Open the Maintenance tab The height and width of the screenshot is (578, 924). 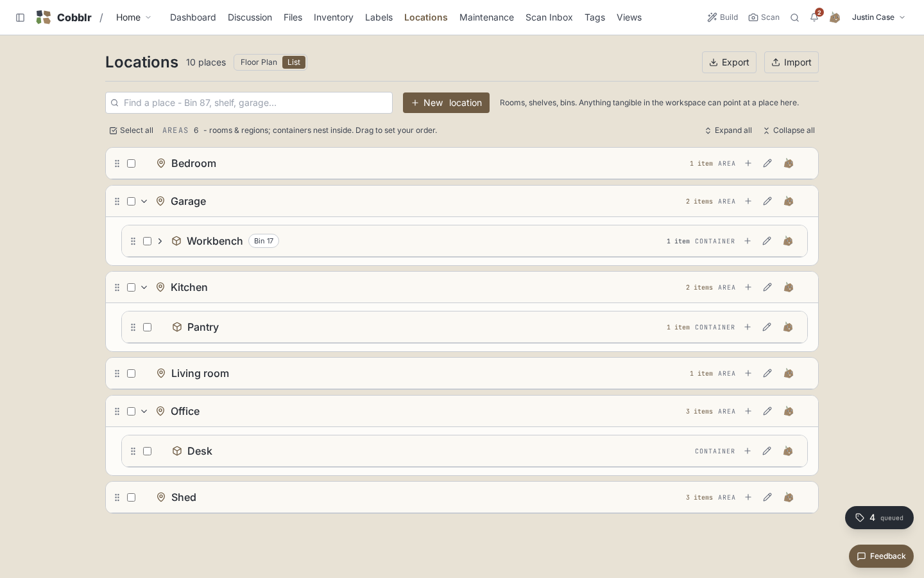pyautogui.click(x=486, y=17)
